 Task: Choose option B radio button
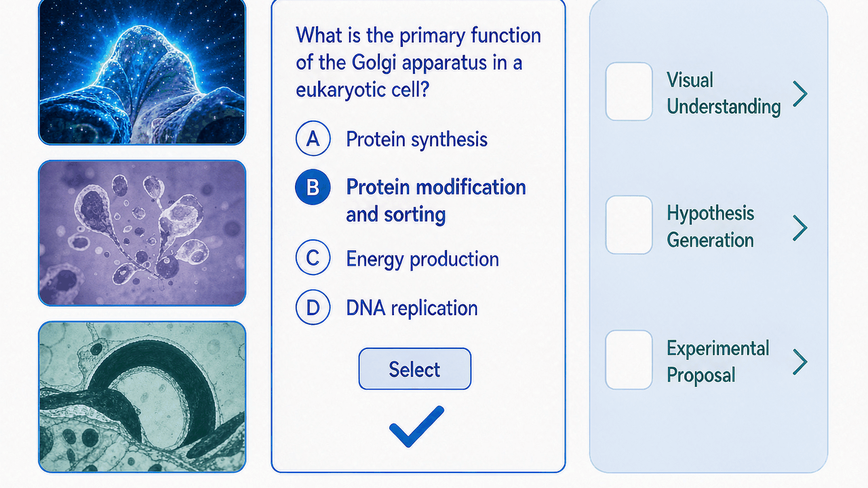(x=313, y=187)
